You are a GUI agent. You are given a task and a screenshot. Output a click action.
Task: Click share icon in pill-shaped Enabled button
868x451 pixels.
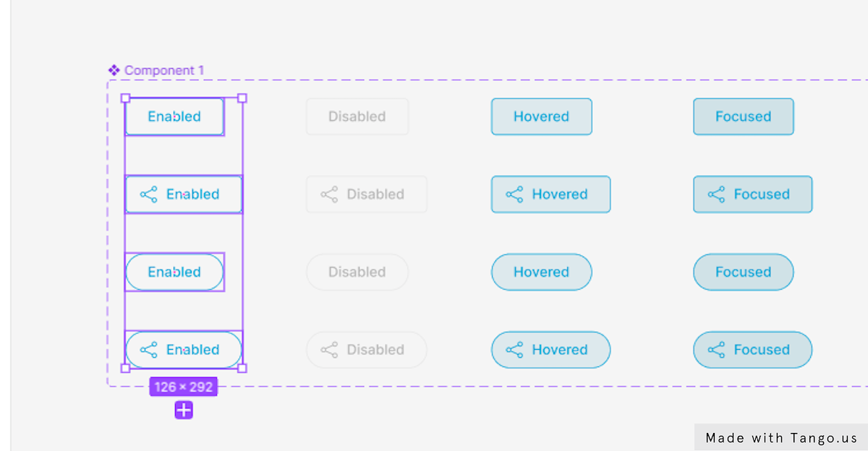click(x=148, y=350)
